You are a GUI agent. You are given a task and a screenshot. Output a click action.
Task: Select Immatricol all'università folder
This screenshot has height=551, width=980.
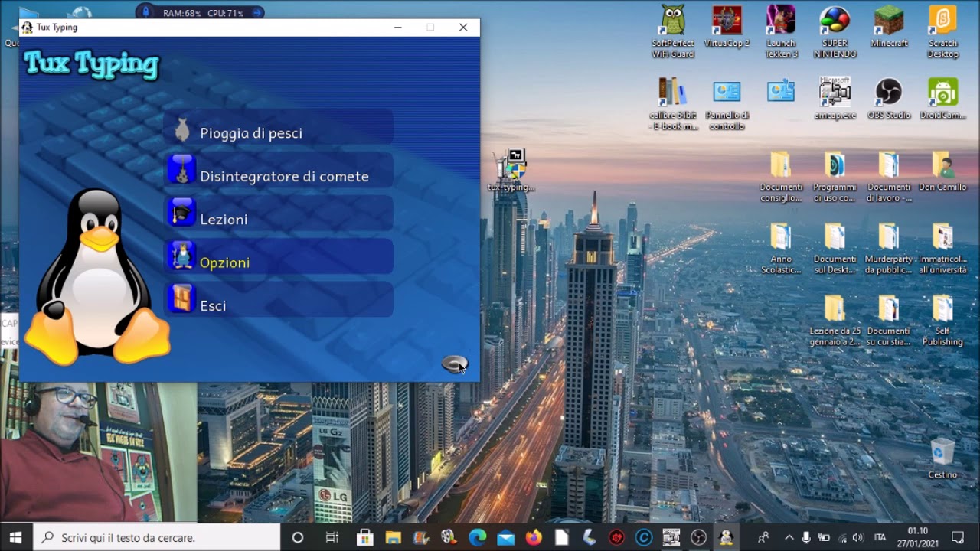(942, 248)
